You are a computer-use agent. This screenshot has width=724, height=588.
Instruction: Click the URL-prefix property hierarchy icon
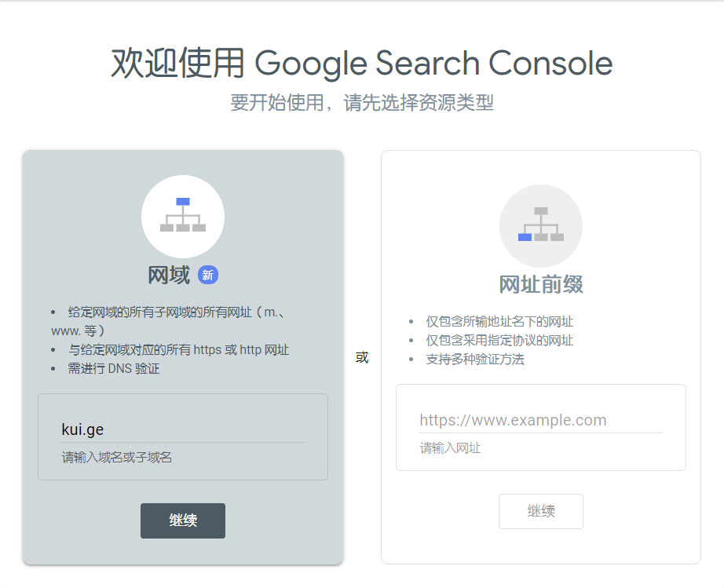pos(541,225)
